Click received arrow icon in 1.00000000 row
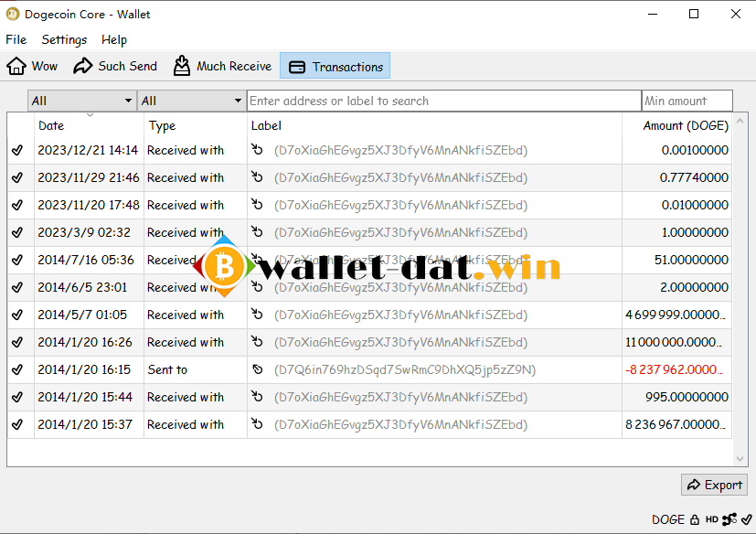This screenshot has height=534, width=756. coord(257,232)
